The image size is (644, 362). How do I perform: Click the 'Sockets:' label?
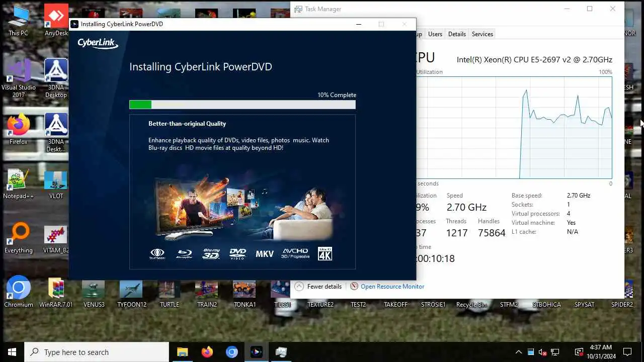click(522, 205)
